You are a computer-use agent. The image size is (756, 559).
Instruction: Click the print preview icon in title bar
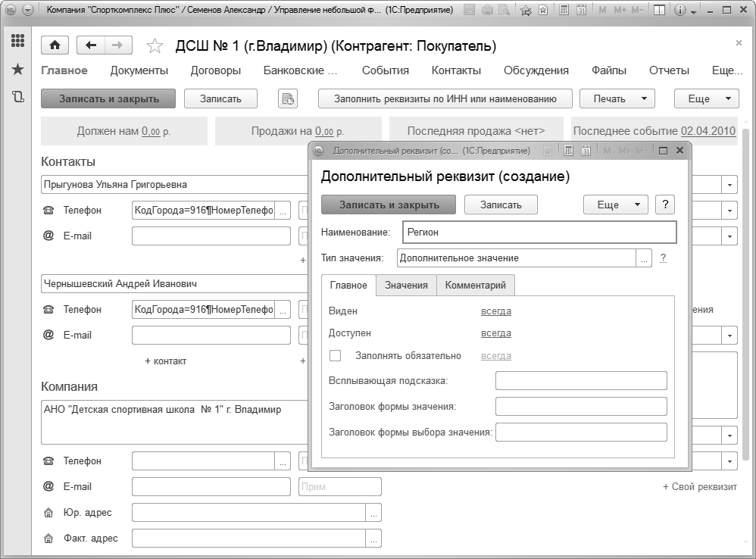pyautogui.click(x=504, y=10)
